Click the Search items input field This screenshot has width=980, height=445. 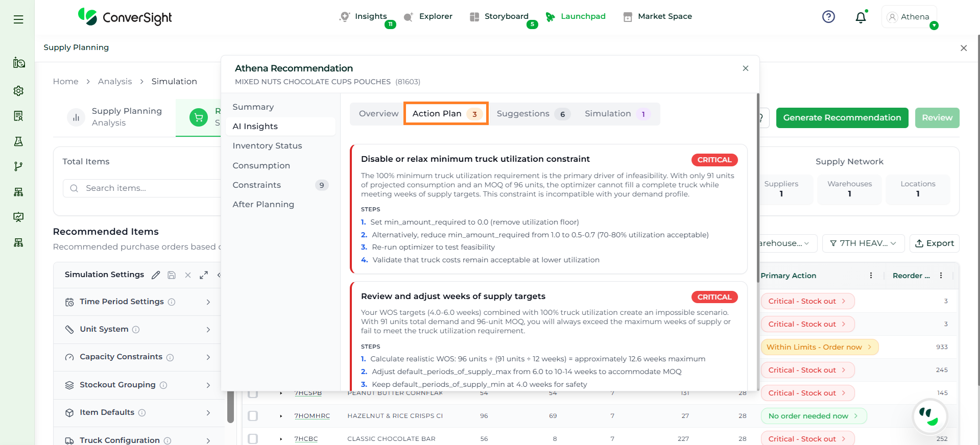[148, 188]
